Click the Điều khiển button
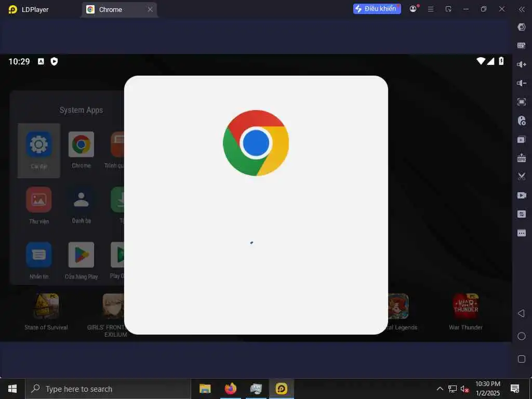 click(377, 9)
